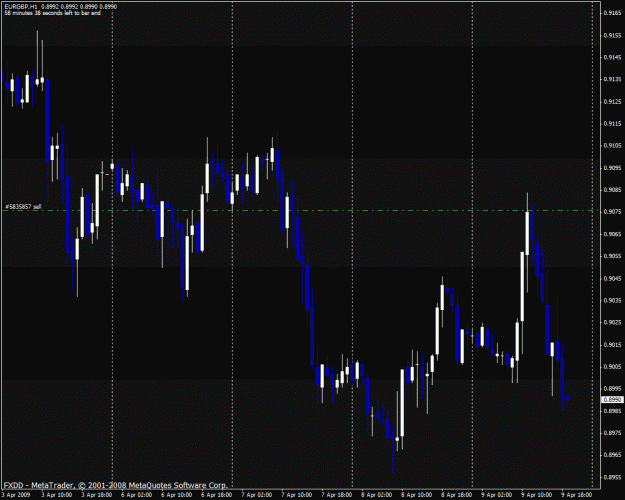
Task: Click the 0.9055 price axis label
Action: [x=612, y=256]
